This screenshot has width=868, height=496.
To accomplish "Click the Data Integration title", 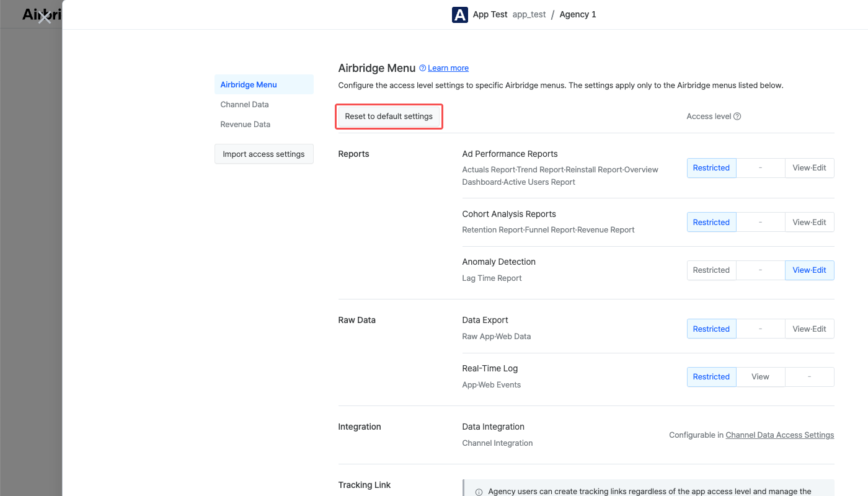I will tap(493, 427).
